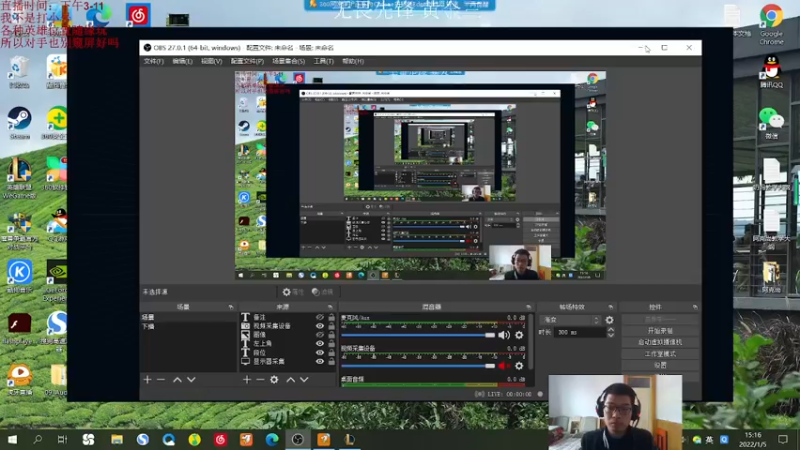This screenshot has height=450, width=800.
Task: Open the 渐变 transition dropdown
Action: 570,320
